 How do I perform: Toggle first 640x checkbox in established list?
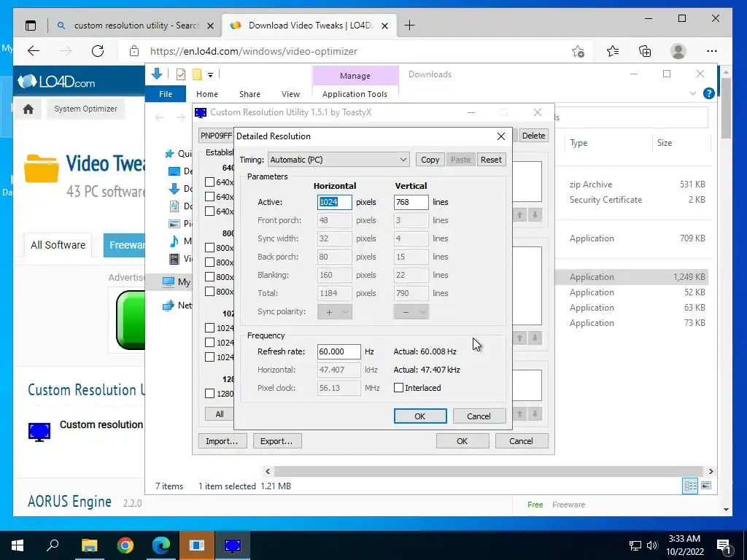209,182
